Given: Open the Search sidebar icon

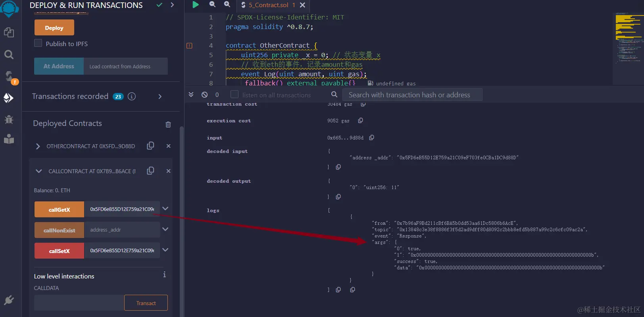Looking at the screenshot, I should tap(9, 54).
